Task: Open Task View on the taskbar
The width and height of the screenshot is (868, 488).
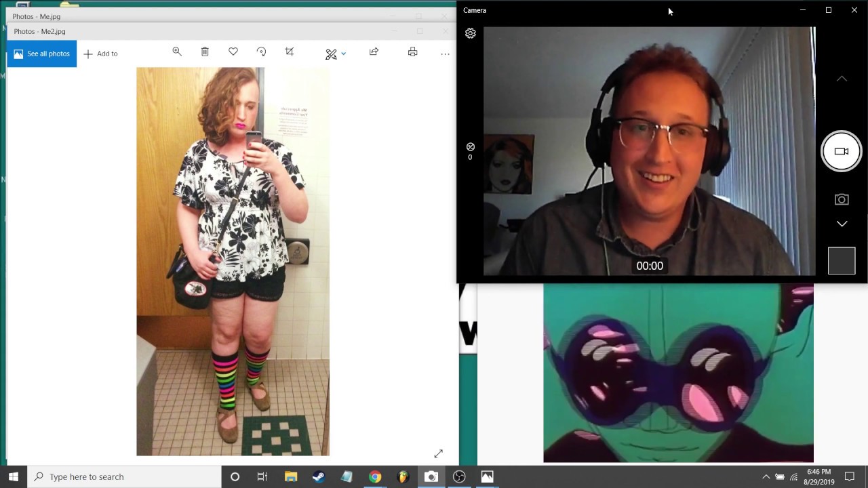Action: pyautogui.click(x=262, y=476)
